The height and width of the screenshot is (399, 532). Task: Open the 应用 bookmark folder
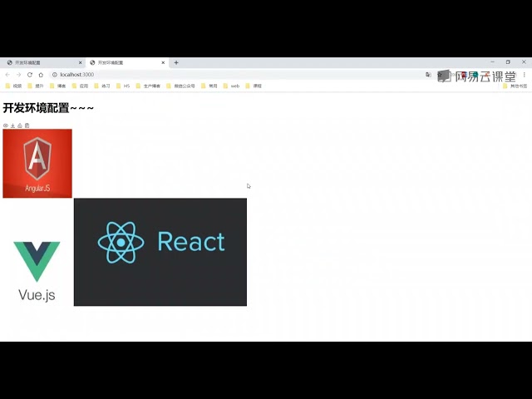coord(80,86)
